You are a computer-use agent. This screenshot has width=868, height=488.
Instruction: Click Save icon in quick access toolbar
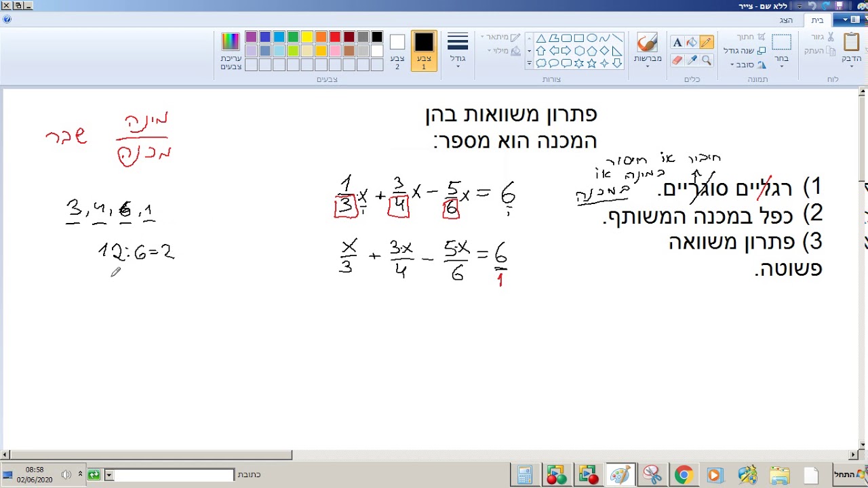[840, 6]
